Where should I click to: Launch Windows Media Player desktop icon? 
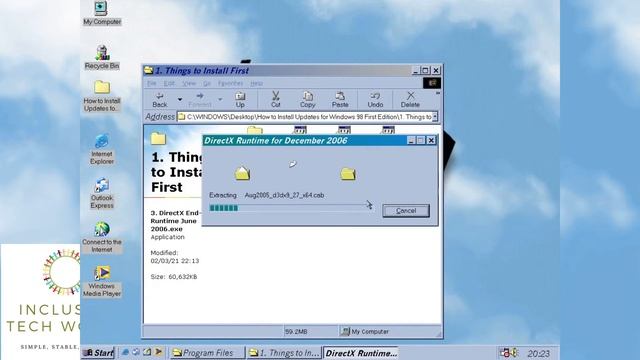pyautogui.click(x=102, y=282)
